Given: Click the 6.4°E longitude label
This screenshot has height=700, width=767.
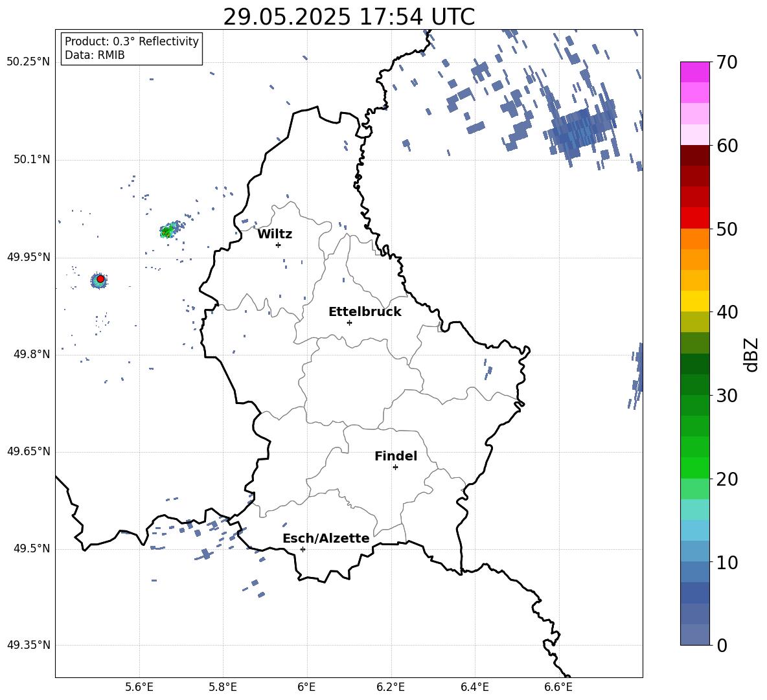Looking at the screenshot, I should (x=474, y=687).
